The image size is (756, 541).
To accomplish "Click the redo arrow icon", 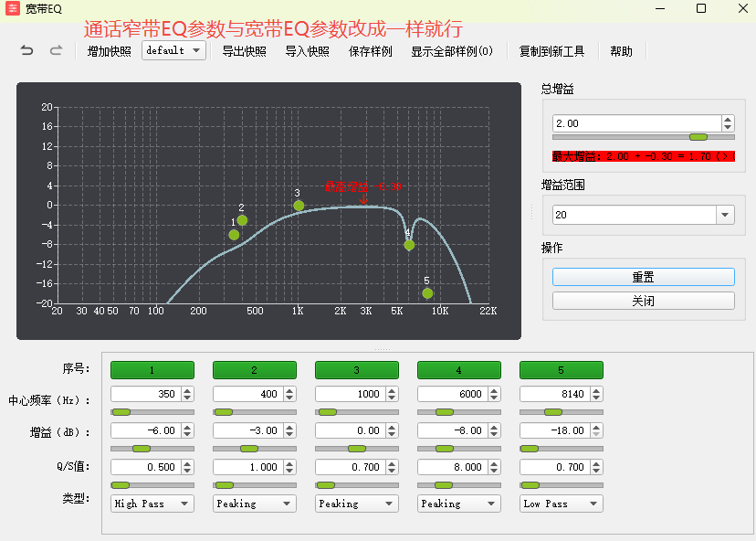I will click(56, 50).
